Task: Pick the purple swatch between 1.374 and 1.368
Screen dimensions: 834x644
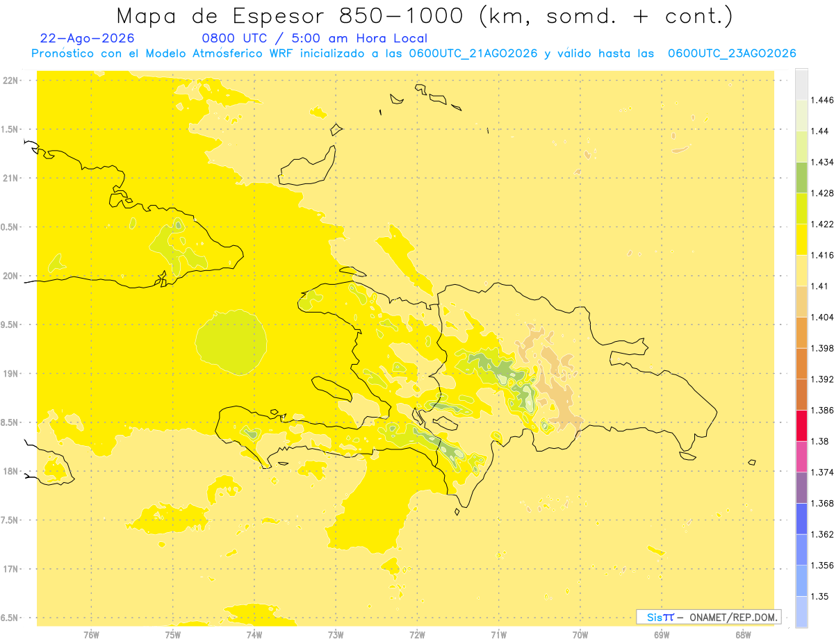Action: click(x=801, y=488)
